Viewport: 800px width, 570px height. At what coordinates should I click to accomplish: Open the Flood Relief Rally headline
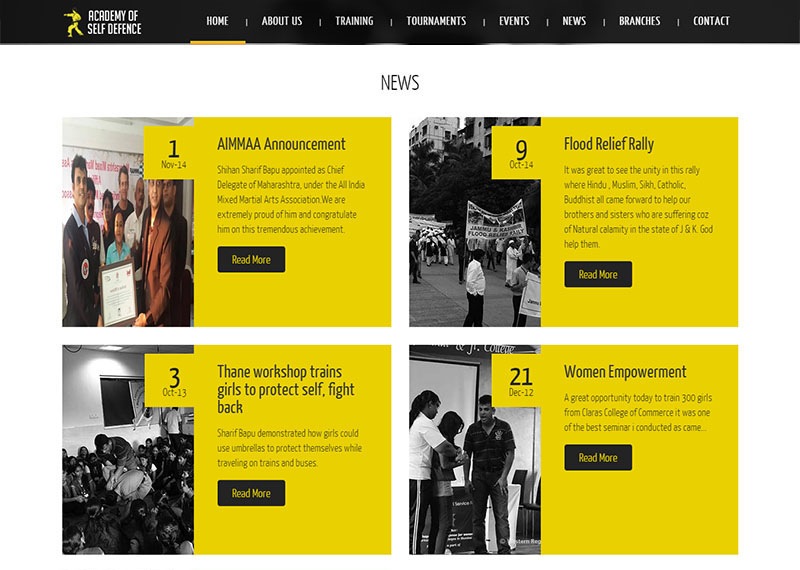point(609,144)
